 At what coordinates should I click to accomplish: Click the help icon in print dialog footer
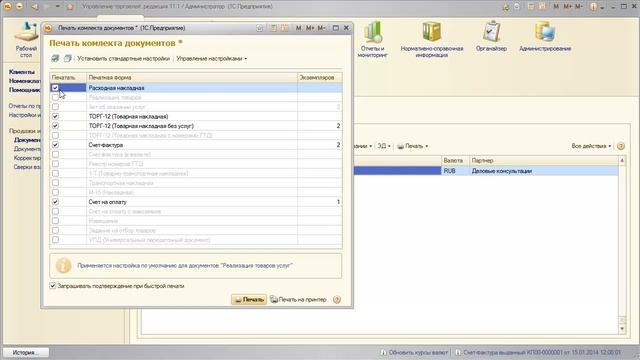click(x=337, y=300)
